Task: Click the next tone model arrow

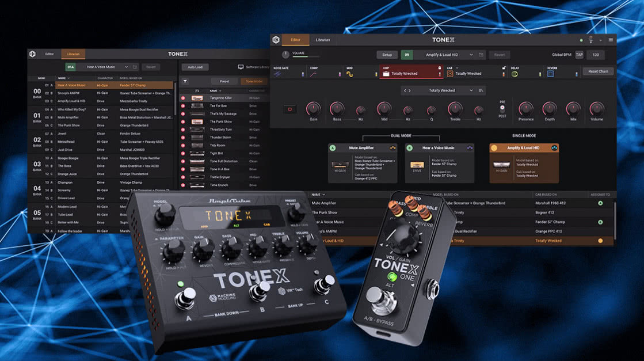Action: click(410, 90)
